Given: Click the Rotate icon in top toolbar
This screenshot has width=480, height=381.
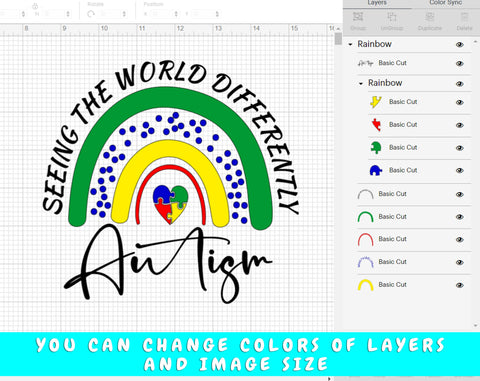Looking at the screenshot, I should tap(91, 14).
